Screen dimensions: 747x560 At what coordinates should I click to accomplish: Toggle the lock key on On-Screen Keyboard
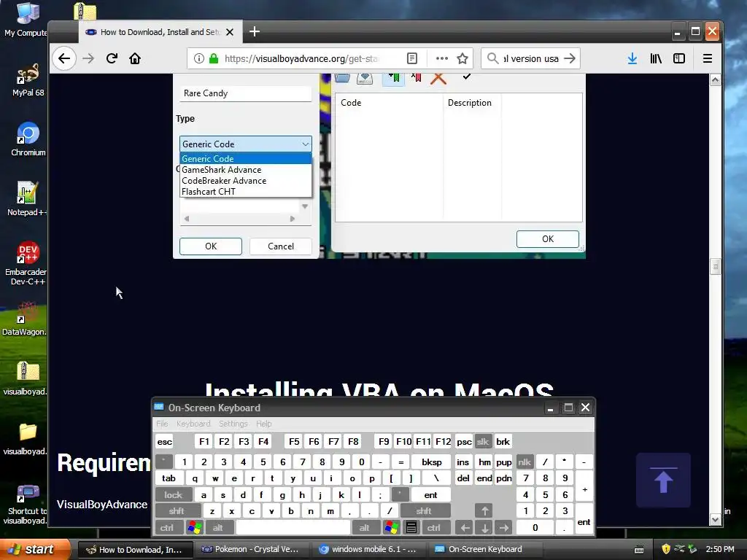click(x=174, y=495)
